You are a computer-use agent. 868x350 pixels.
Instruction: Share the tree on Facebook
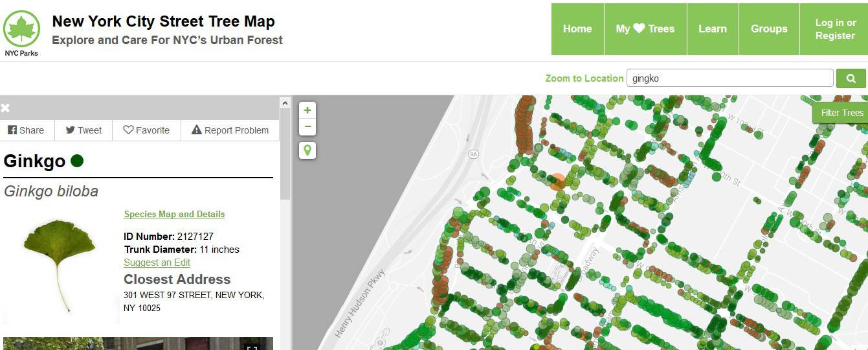27,130
